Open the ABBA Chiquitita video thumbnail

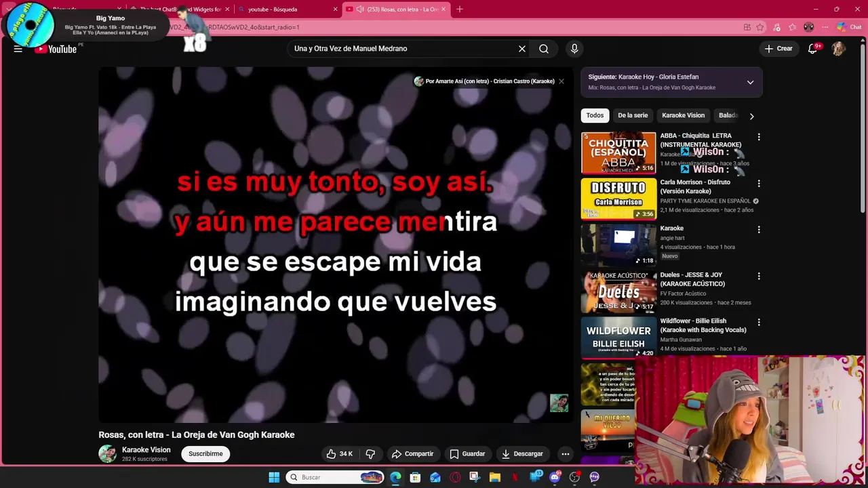pyautogui.click(x=618, y=152)
